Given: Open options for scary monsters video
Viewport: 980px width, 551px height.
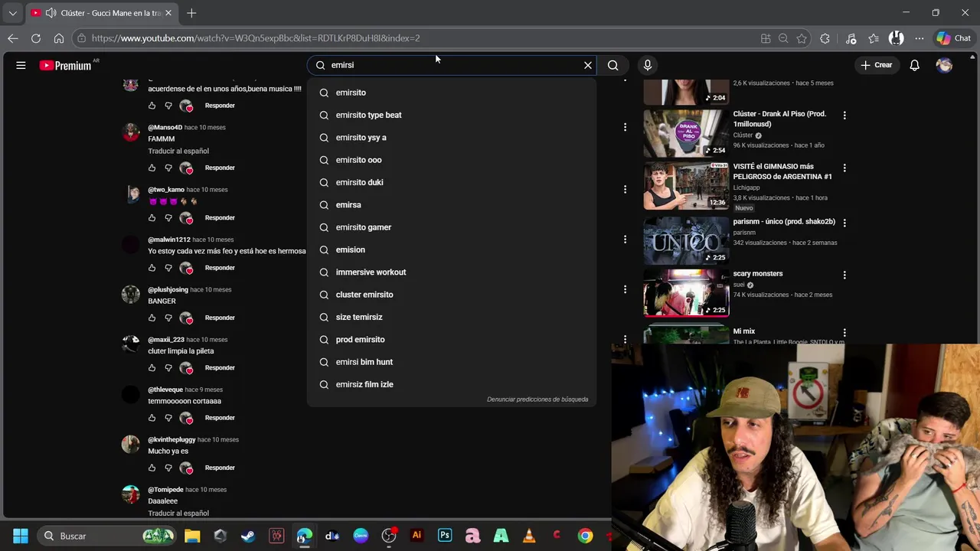Looking at the screenshot, I should [844, 275].
